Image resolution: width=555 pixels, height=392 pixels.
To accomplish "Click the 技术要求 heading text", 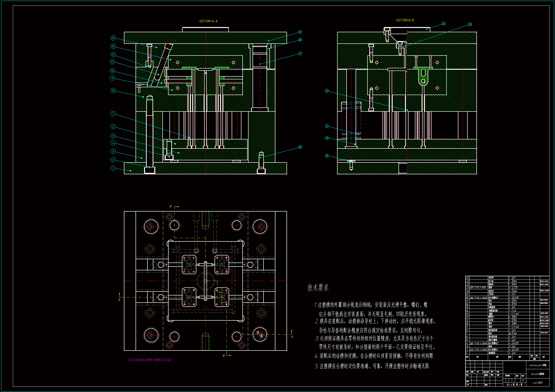I will point(318,288).
